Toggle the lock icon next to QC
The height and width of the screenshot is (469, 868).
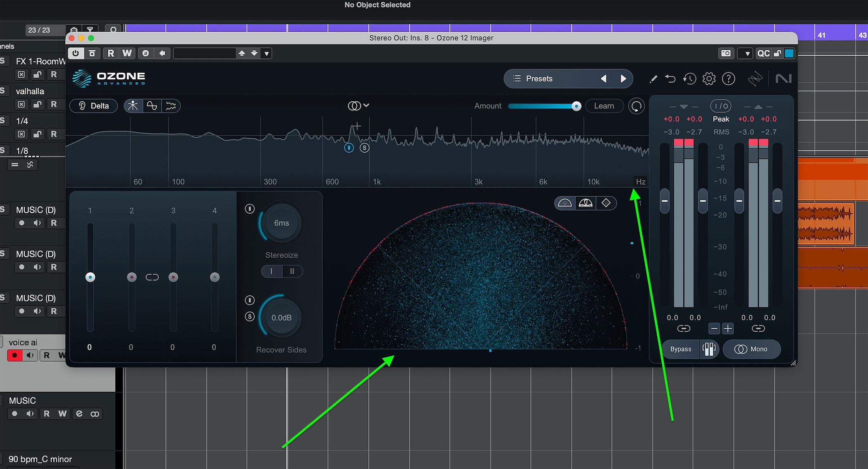click(x=777, y=53)
